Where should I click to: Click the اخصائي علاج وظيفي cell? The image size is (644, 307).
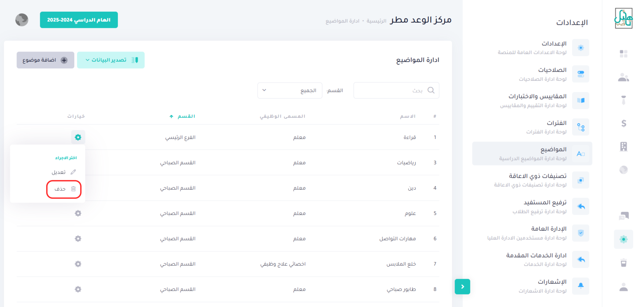283,264
